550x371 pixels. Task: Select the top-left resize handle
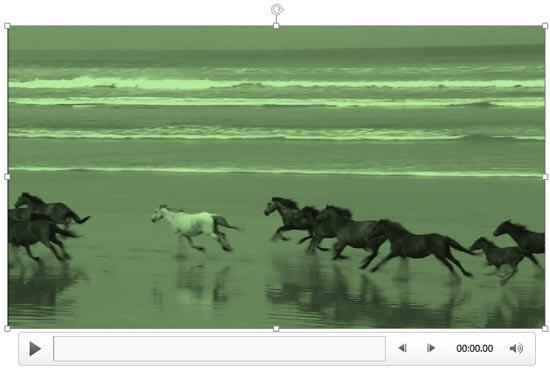(7, 26)
